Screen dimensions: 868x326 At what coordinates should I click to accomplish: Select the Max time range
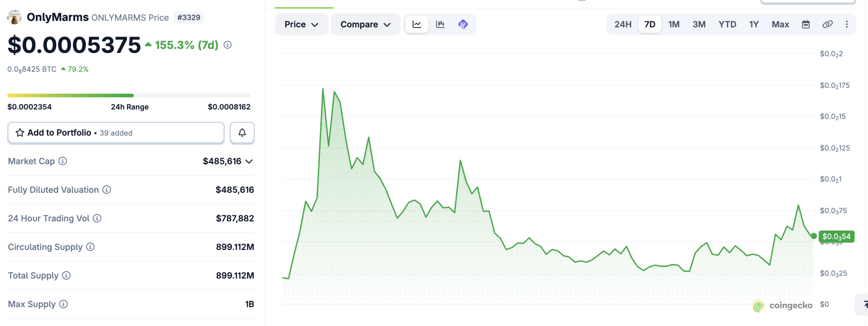[x=781, y=24]
